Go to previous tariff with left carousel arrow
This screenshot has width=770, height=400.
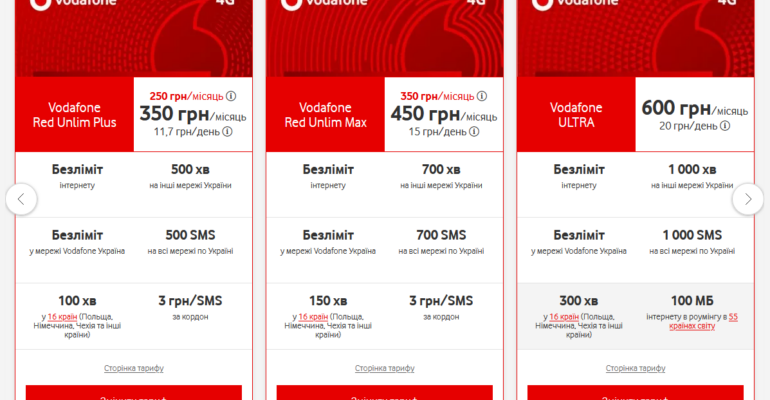21,199
